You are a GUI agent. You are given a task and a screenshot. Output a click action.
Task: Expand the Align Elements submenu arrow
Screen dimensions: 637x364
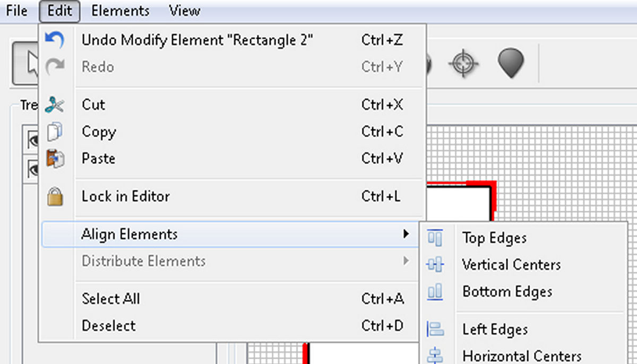(x=406, y=234)
